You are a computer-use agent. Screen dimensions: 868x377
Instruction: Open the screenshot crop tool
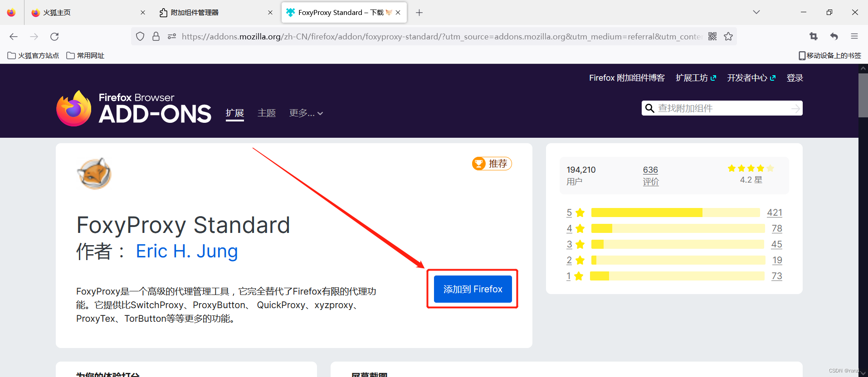[x=814, y=37]
